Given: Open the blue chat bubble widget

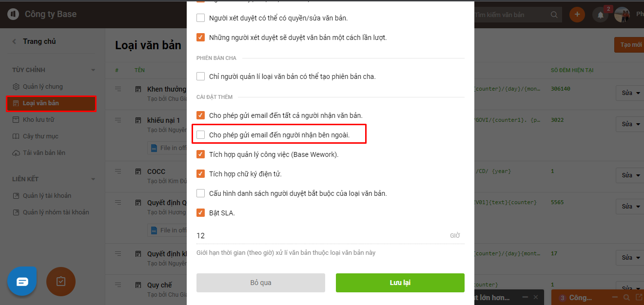Looking at the screenshot, I should (x=22, y=282).
